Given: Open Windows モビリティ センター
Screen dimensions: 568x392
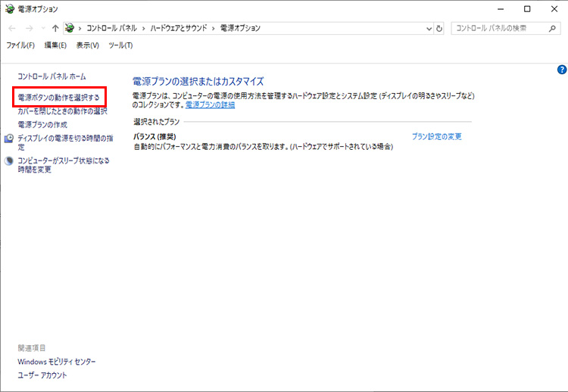Looking at the screenshot, I should [57, 362].
